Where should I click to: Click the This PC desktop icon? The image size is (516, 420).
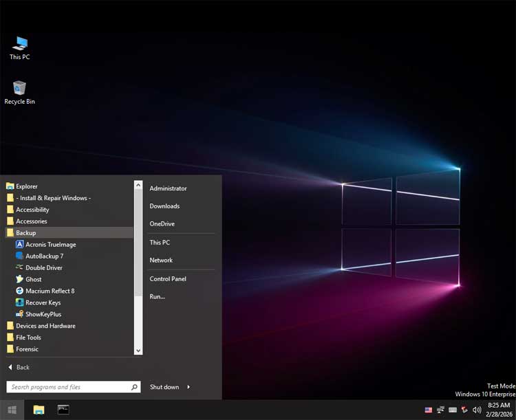(19, 47)
